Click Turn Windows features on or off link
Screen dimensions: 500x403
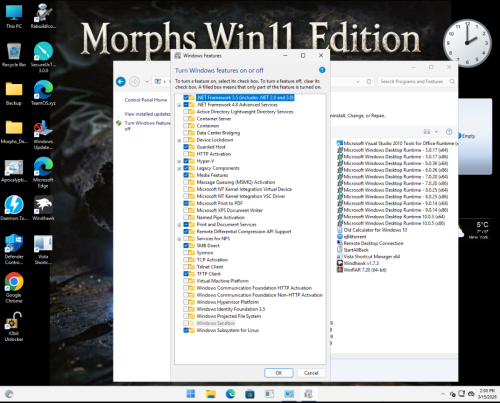pyautogui.click(x=147, y=126)
